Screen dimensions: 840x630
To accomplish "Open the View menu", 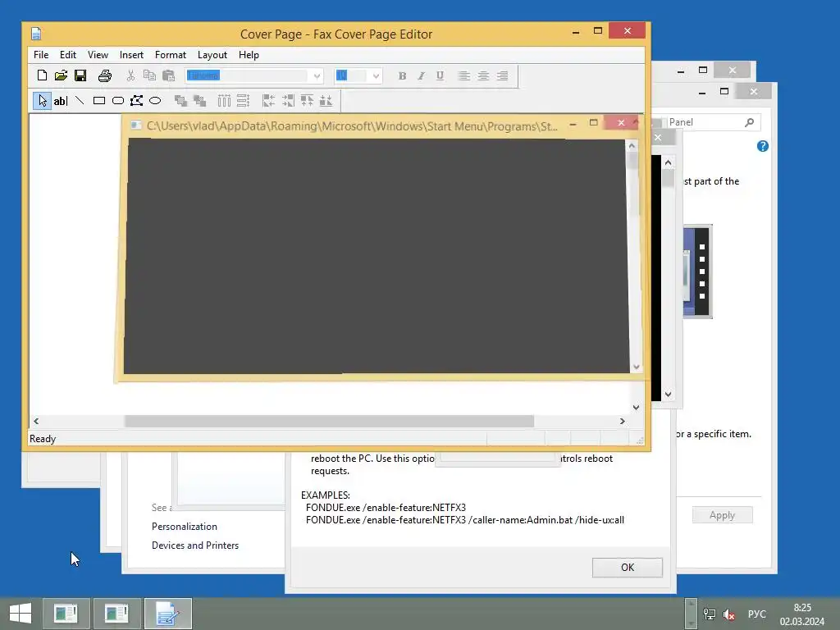I will [x=98, y=55].
